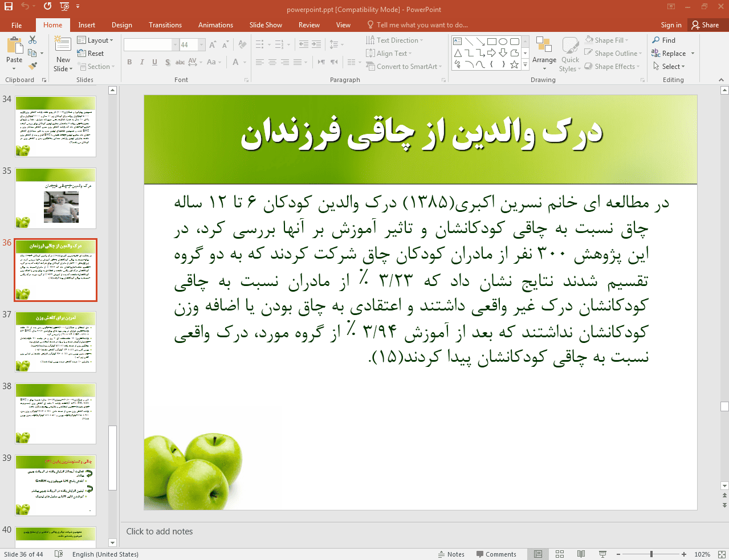The height and width of the screenshot is (560, 729).
Task: Switch to the Design tab
Action: (122, 25)
